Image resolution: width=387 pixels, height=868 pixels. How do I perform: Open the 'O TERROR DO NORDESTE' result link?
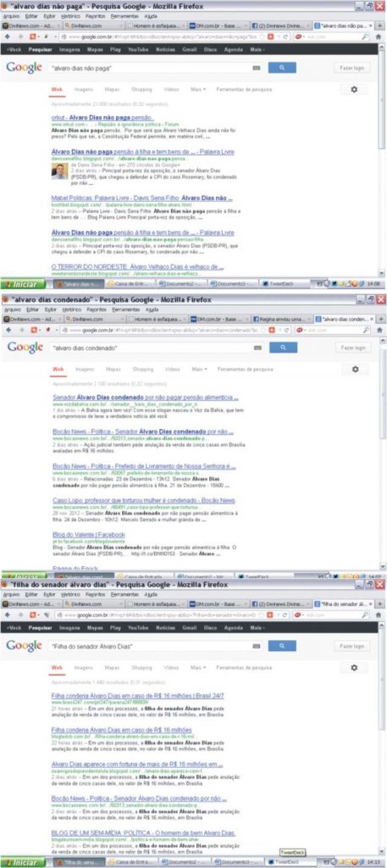tap(138, 266)
